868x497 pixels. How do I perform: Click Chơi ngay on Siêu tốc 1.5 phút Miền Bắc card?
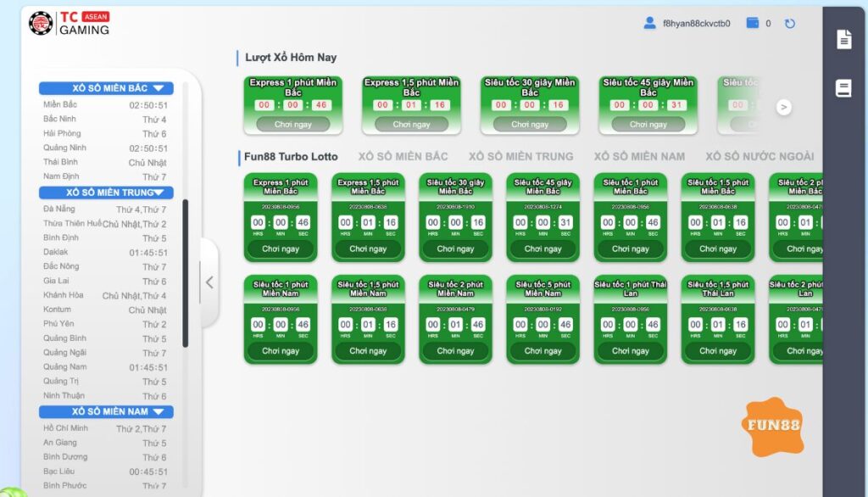(718, 248)
